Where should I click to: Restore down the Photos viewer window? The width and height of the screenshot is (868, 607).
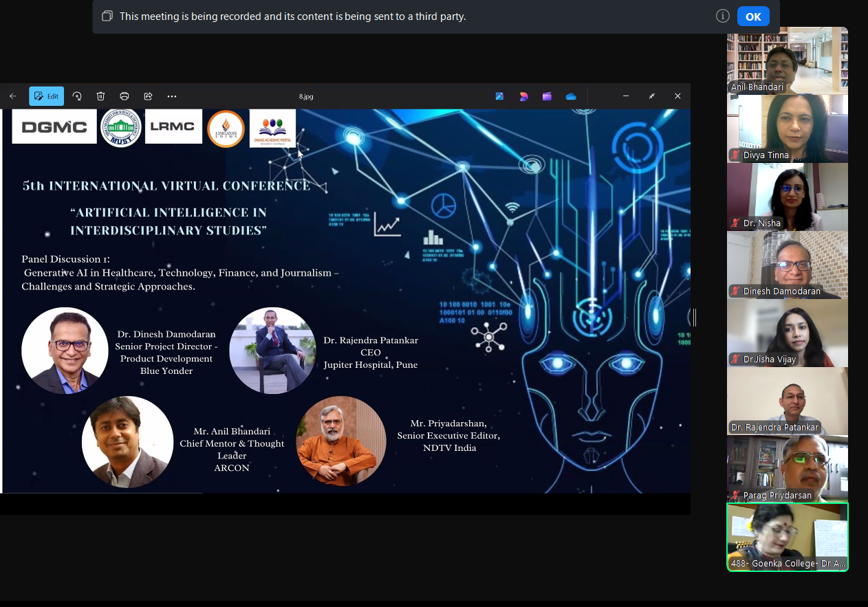coord(652,96)
